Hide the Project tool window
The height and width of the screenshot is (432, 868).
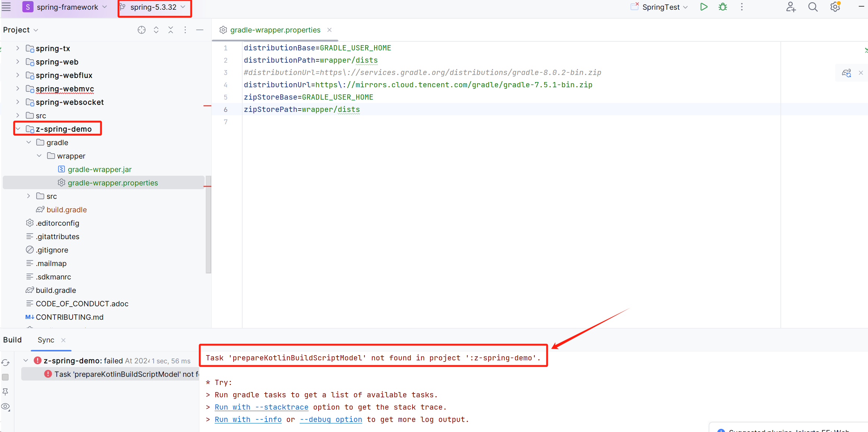[x=200, y=30]
